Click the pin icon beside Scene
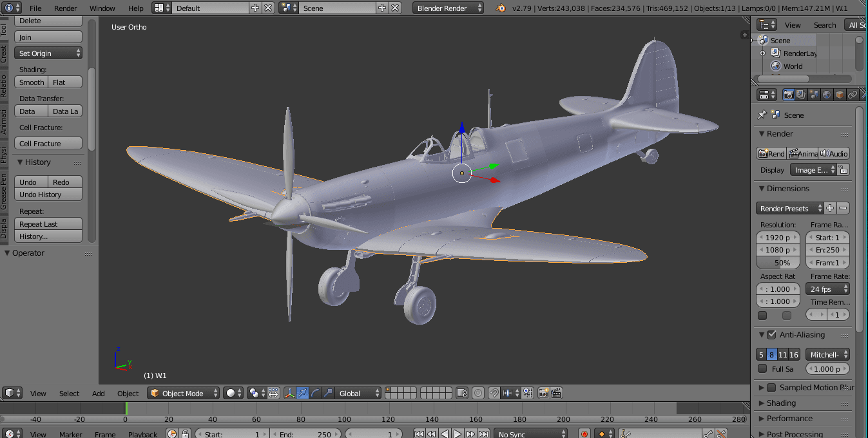The height and width of the screenshot is (438, 868). (x=762, y=115)
